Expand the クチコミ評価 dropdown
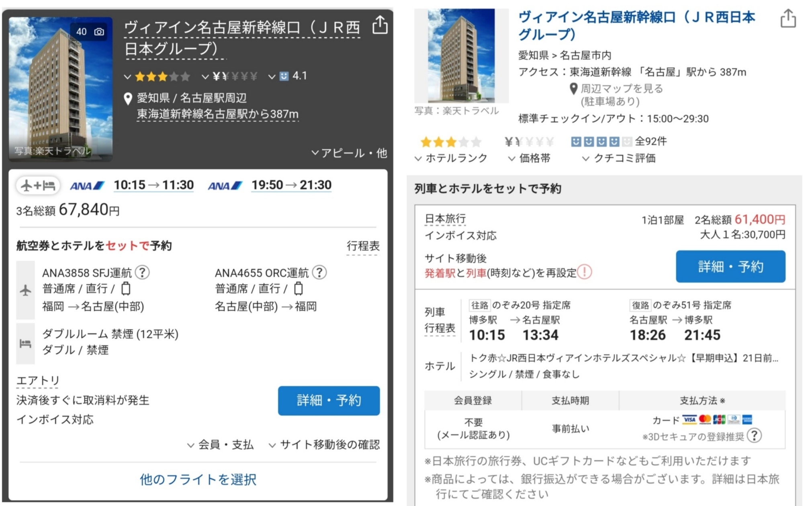Screen dimensions: 812x506 tap(619, 158)
